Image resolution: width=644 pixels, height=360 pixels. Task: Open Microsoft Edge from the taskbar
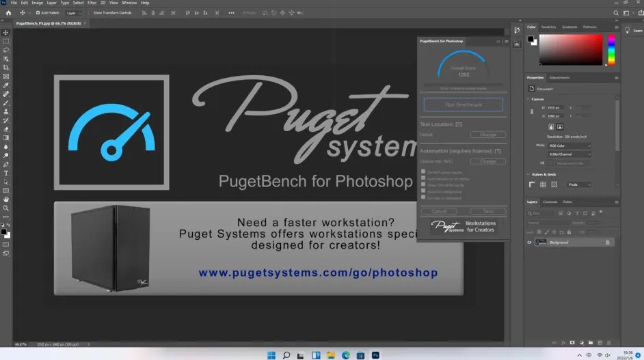click(x=345, y=355)
